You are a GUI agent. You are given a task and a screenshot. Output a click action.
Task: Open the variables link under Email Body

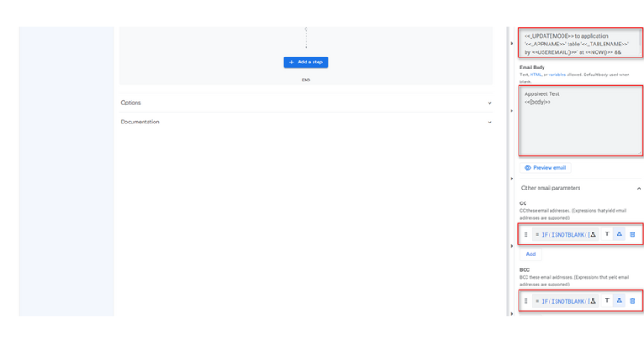point(557,75)
